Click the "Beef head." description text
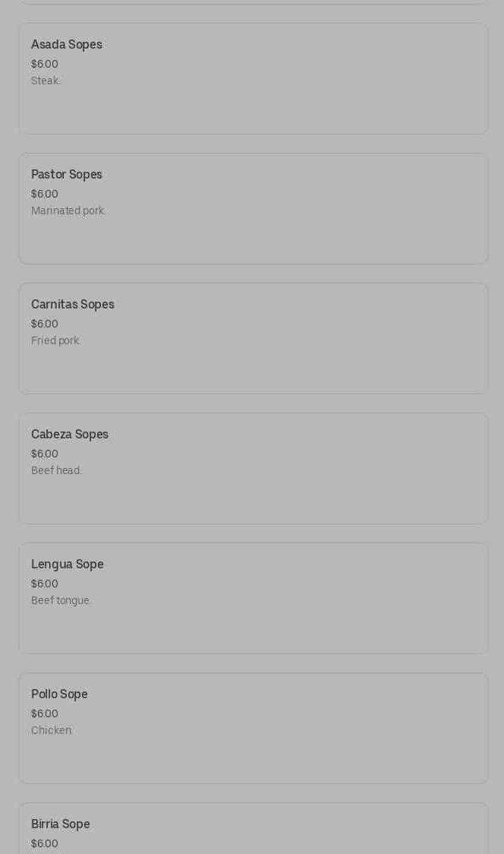 click(56, 470)
